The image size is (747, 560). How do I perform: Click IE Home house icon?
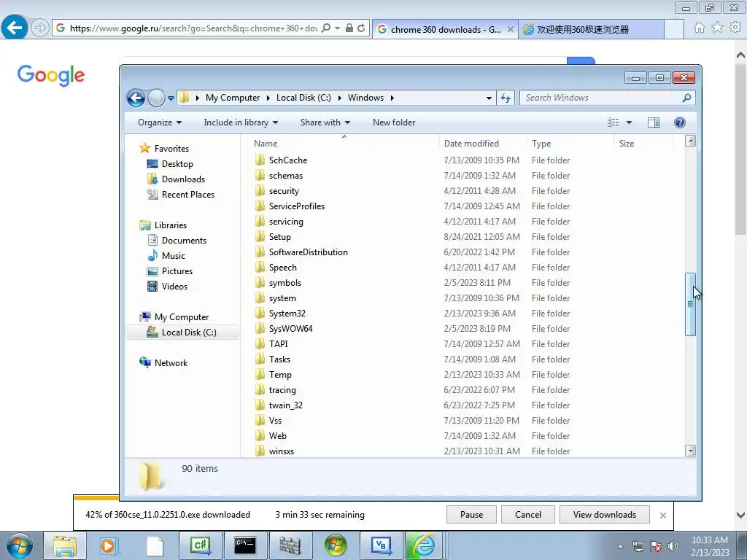(700, 28)
